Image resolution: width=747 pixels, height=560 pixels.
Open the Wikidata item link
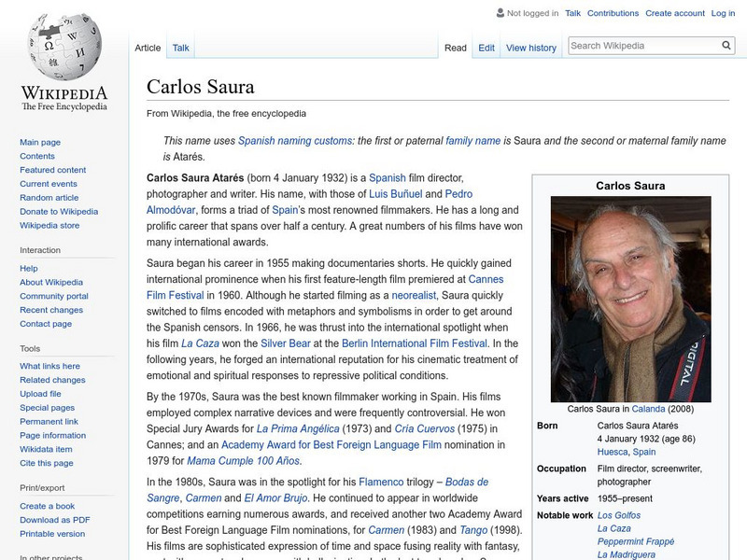point(46,449)
